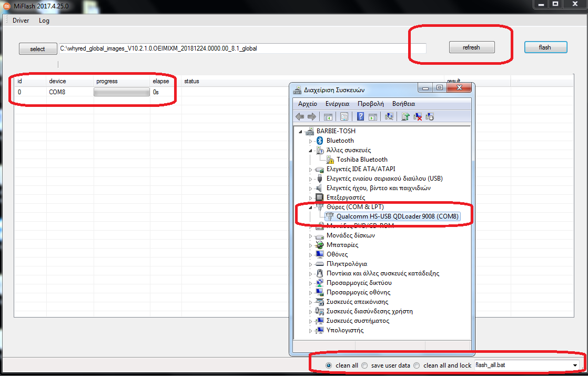
Task: Select the 'clean all' radio button
Action: (x=329, y=365)
